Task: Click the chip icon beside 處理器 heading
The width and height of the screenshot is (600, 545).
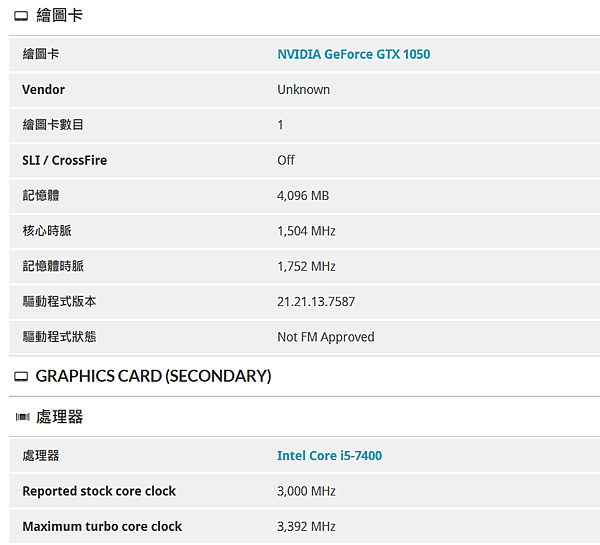Action: [x=23, y=417]
